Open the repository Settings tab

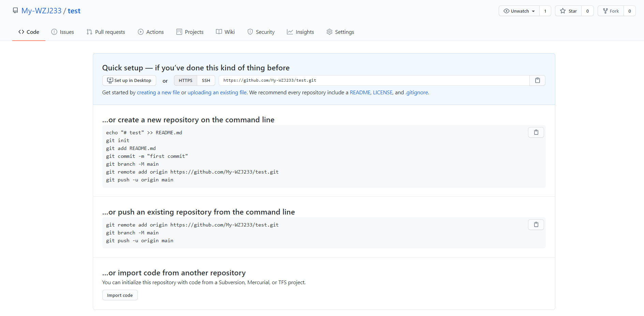coord(340,32)
